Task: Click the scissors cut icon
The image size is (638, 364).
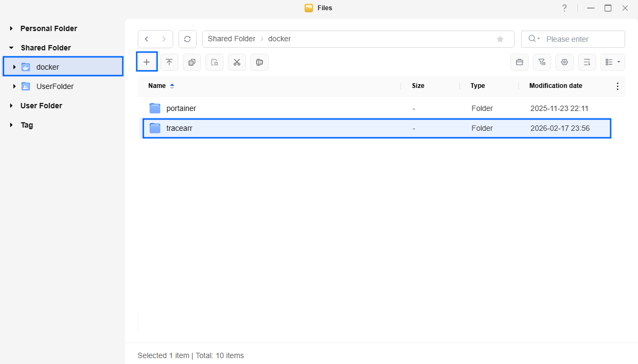Action: pyautogui.click(x=236, y=62)
